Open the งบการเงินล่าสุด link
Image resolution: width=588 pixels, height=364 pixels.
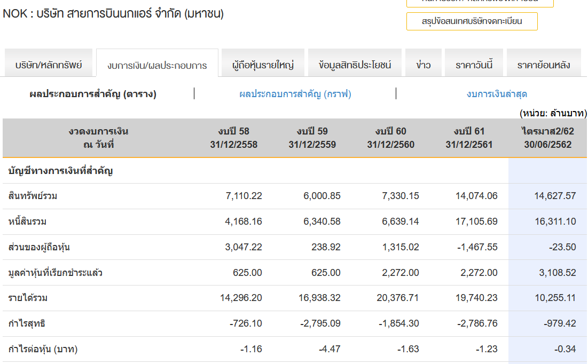coord(497,94)
